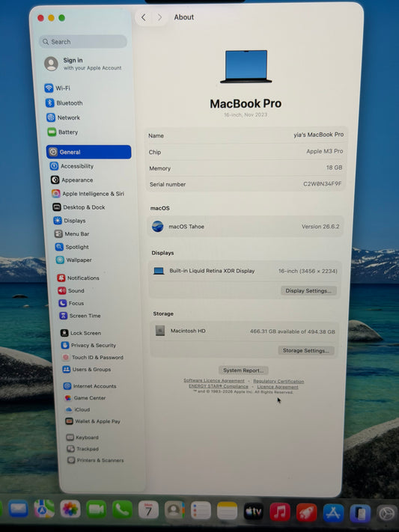Select Sound in the sidebar
The image size is (399, 532).
coord(71,291)
